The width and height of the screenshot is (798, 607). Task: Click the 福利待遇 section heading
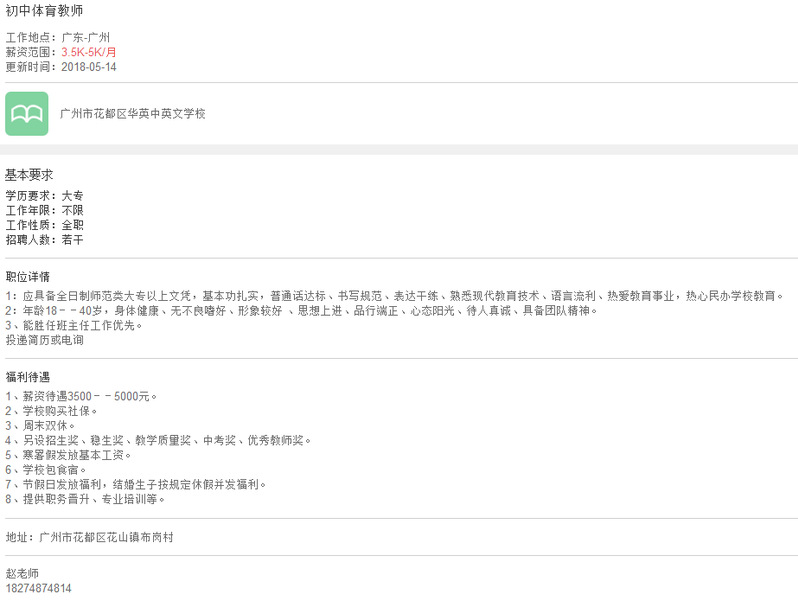coord(27,377)
